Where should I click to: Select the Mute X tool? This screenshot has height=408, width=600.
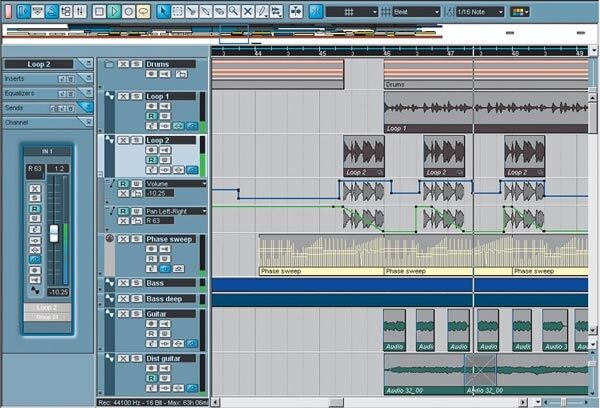tap(248, 11)
